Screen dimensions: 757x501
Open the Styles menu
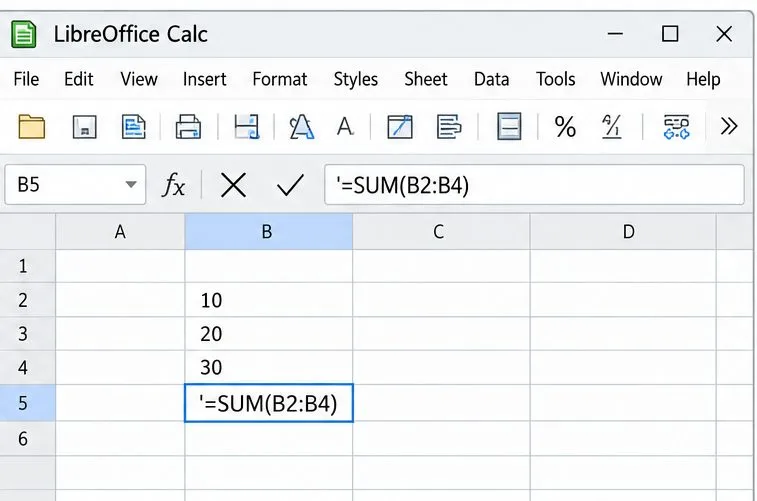pos(356,80)
